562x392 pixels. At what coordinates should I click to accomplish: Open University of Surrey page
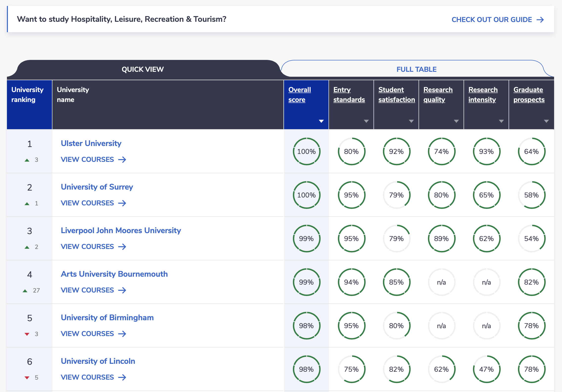pos(97,187)
